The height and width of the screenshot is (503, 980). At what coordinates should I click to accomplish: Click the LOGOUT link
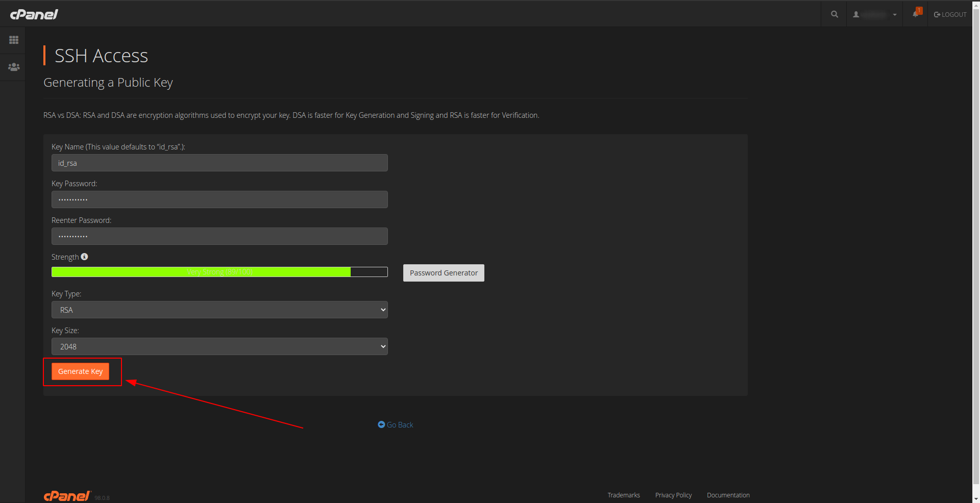pos(950,14)
